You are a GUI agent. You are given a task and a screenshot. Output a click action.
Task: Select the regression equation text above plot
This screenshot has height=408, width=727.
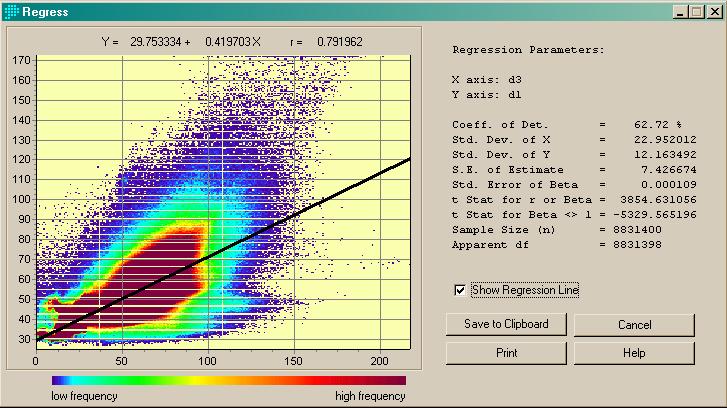point(181,42)
